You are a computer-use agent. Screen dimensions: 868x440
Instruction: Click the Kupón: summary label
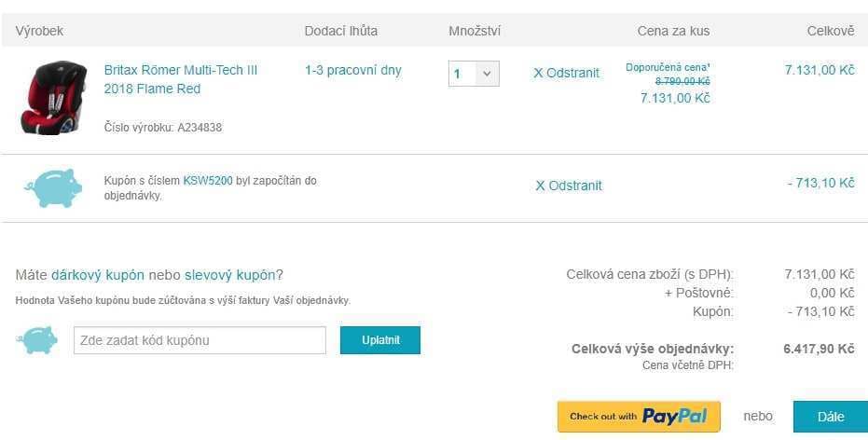coord(713,311)
